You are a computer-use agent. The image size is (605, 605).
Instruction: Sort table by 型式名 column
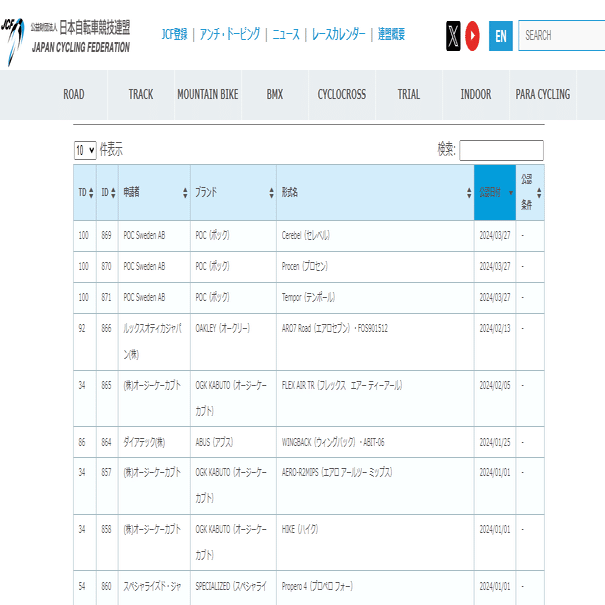pos(375,193)
